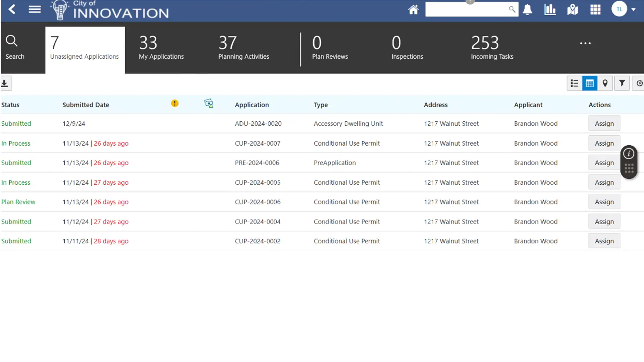Switch to grid table view
The image size is (644, 362).
[x=590, y=83]
